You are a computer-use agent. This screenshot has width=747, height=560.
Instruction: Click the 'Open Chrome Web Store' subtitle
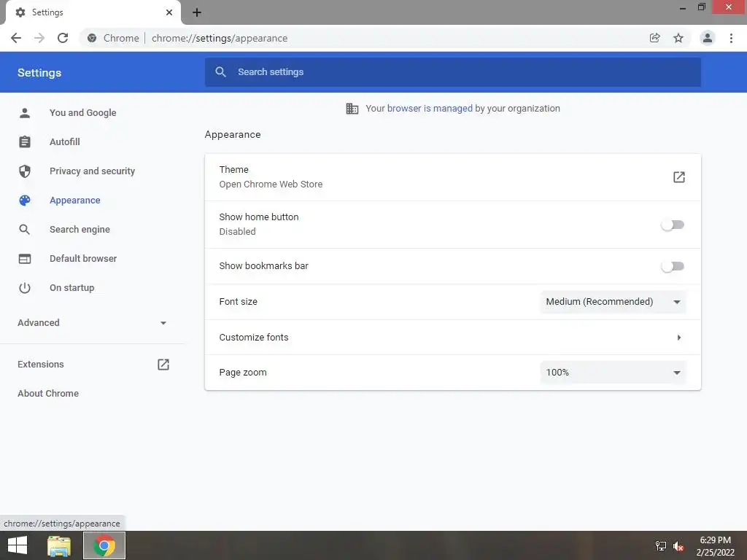point(271,184)
